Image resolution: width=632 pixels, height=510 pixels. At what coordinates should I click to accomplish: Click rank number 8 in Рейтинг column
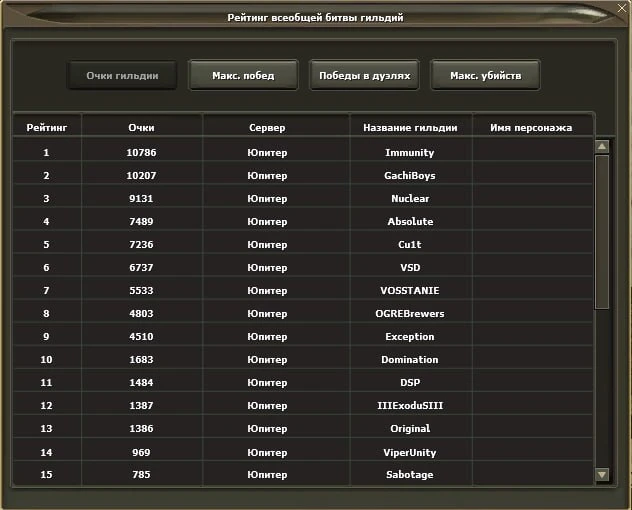[46, 314]
